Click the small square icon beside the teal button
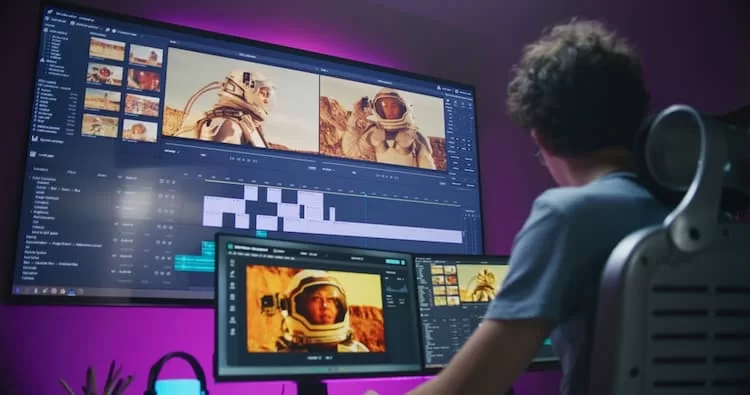 [404, 262]
